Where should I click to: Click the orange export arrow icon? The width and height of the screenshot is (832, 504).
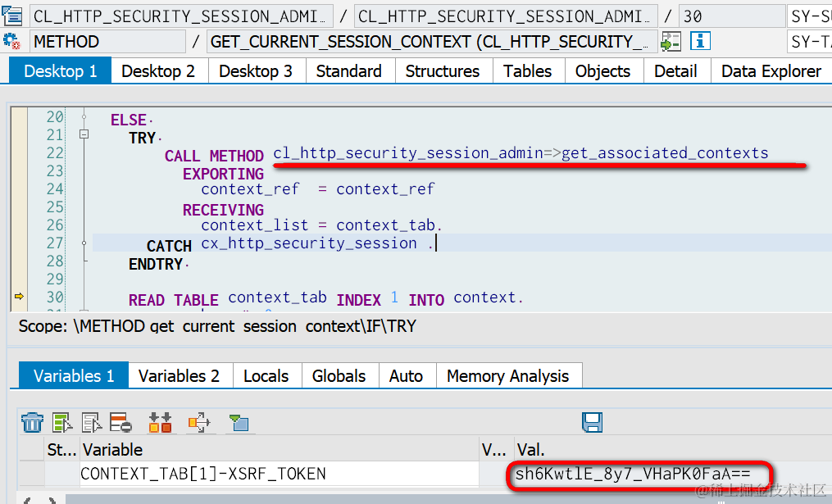(x=199, y=422)
